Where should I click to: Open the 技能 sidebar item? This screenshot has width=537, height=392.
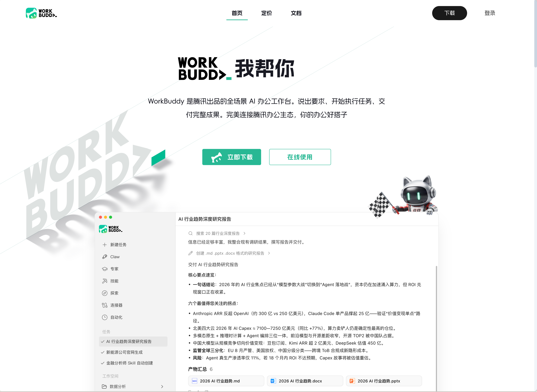(114, 281)
